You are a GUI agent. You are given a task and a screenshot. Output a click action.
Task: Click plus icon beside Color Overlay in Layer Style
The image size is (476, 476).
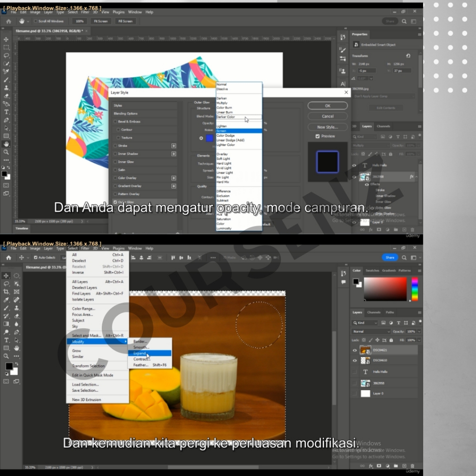(x=174, y=178)
